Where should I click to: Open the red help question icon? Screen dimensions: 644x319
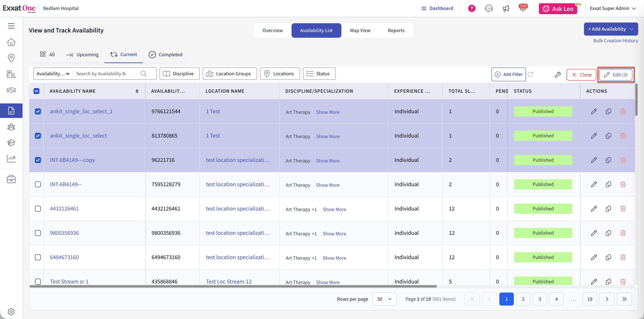[x=472, y=9]
